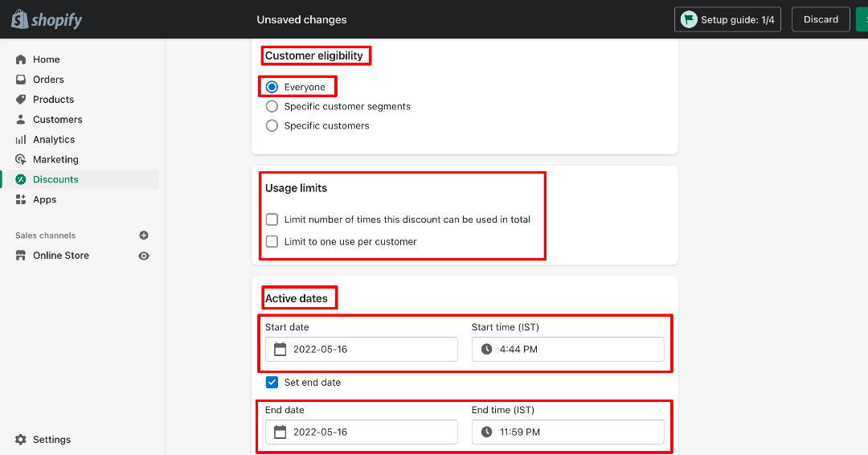View online store via eye icon

pos(144,256)
